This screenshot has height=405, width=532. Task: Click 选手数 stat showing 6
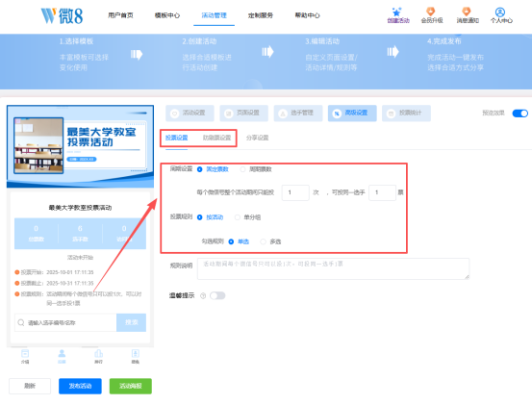tap(80, 234)
